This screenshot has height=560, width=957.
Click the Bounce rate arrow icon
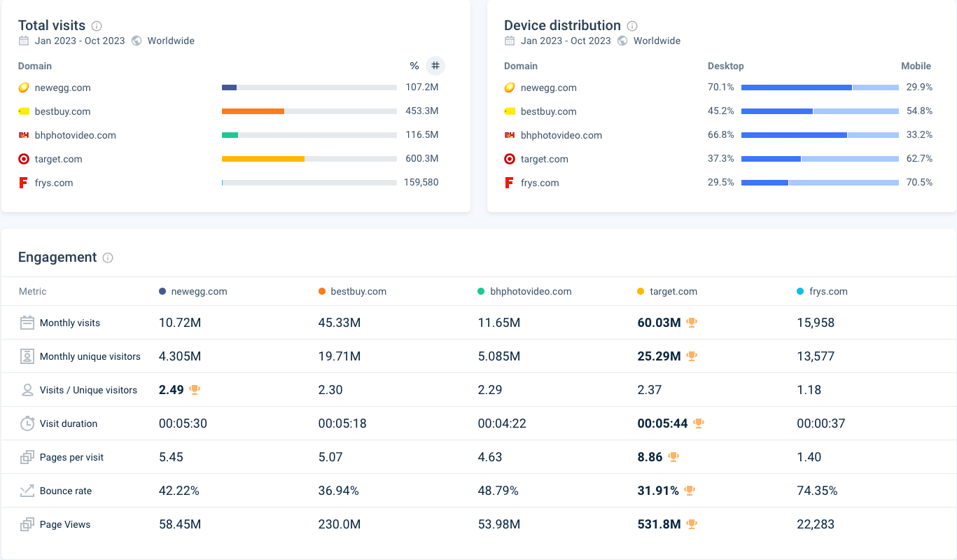click(27, 491)
